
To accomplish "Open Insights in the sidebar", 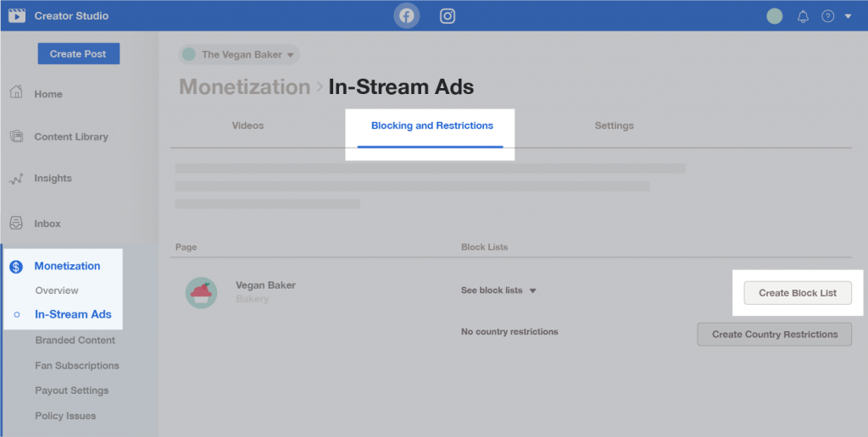I will [53, 178].
